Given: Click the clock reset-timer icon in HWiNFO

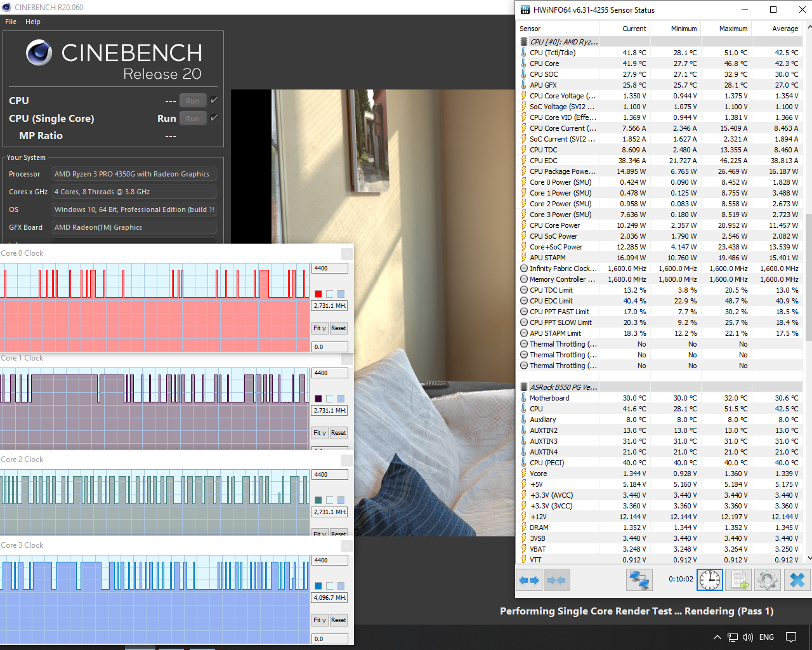Looking at the screenshot, I should click(710, 580).
